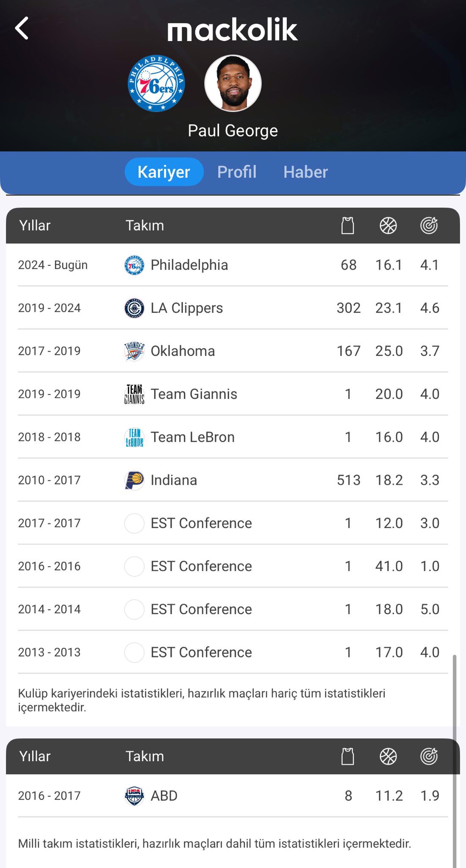Tap the Team Giannis logo
This screenshot has width=466, height=868.
pos(134,394)
